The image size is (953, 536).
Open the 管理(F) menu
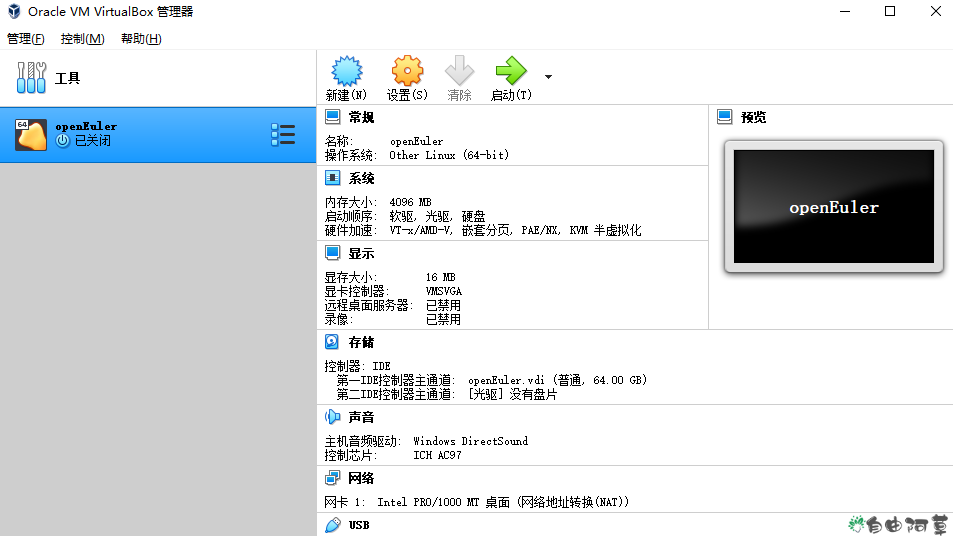pyautogui.click(x=26, y=39)
